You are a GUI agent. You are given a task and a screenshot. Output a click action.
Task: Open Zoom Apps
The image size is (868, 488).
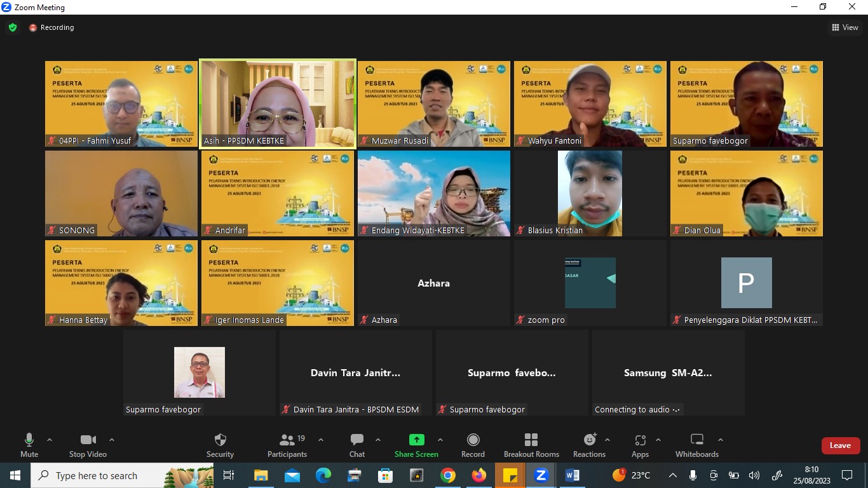click(640, 445)
